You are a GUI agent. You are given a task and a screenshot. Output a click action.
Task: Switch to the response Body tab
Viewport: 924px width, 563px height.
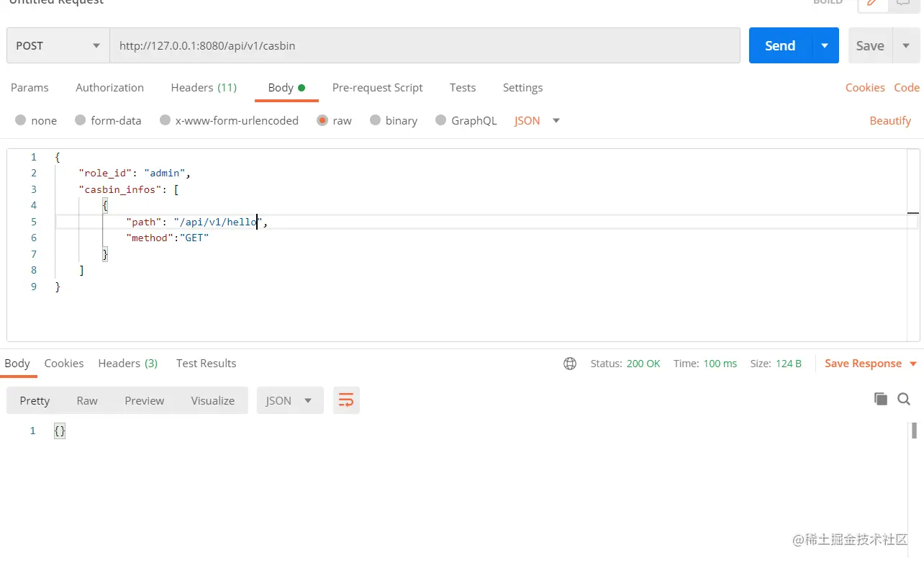[17, 363]
